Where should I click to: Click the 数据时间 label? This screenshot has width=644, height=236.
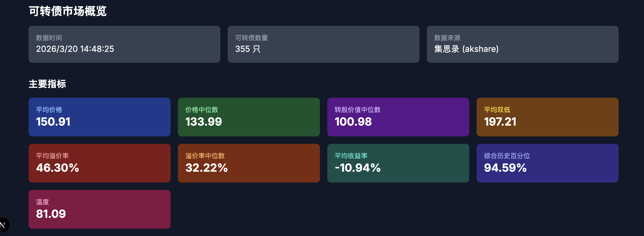(x=49, y=38)
